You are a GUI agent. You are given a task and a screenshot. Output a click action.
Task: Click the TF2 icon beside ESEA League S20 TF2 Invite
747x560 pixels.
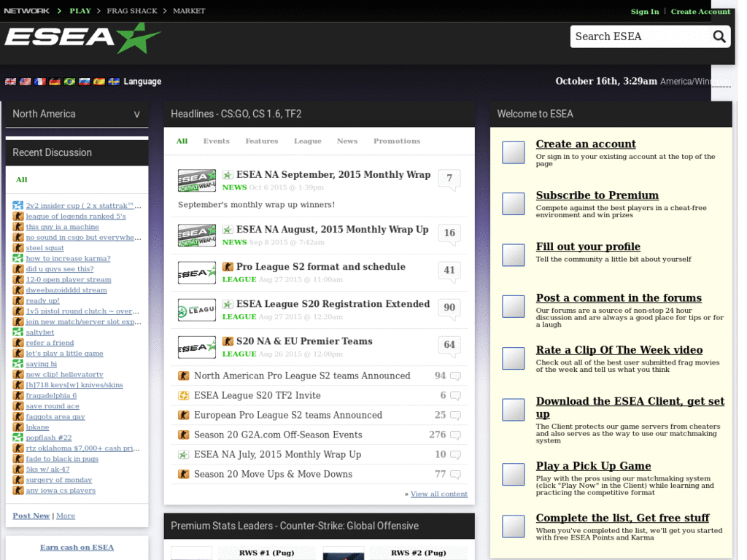[x=184, y=394]
